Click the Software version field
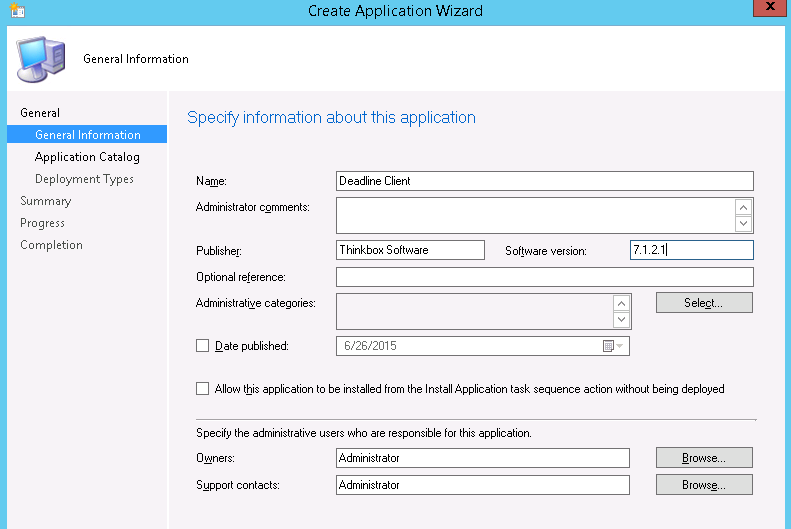The width and height of the screenshot is (791, 529). [691, 250]
